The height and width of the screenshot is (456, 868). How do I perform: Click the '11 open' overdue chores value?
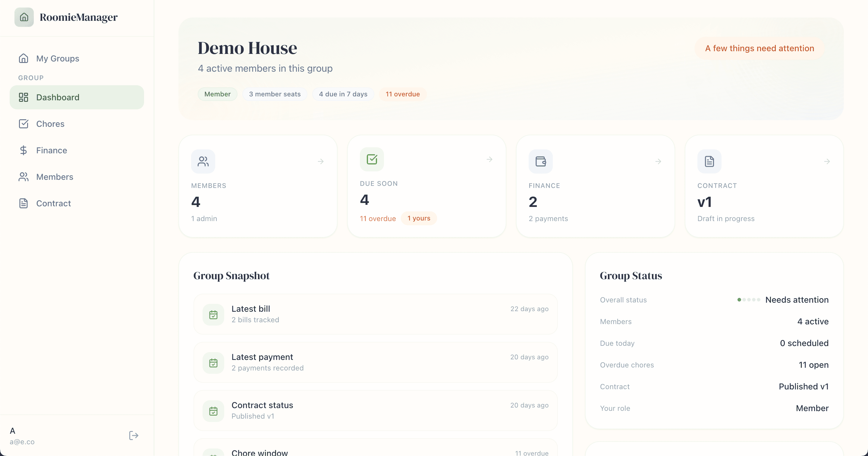point(813,365)
